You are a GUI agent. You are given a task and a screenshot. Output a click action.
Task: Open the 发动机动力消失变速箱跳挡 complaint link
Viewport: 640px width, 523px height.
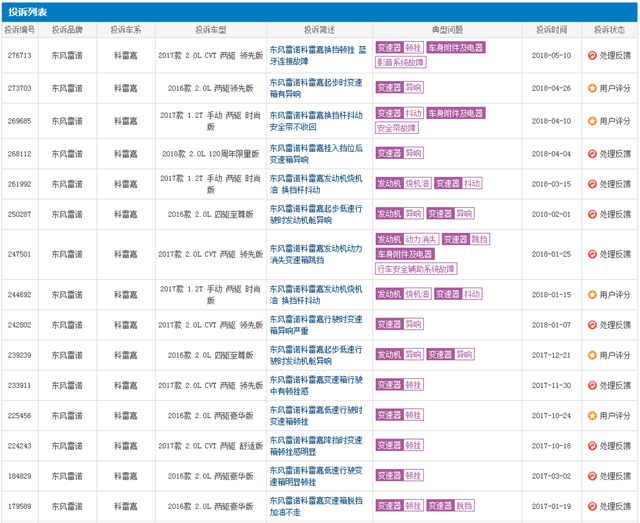point(316,254)
